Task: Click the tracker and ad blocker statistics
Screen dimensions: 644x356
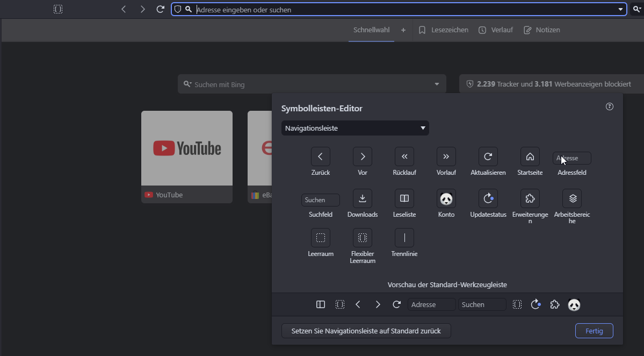Action: coord(551,84)
